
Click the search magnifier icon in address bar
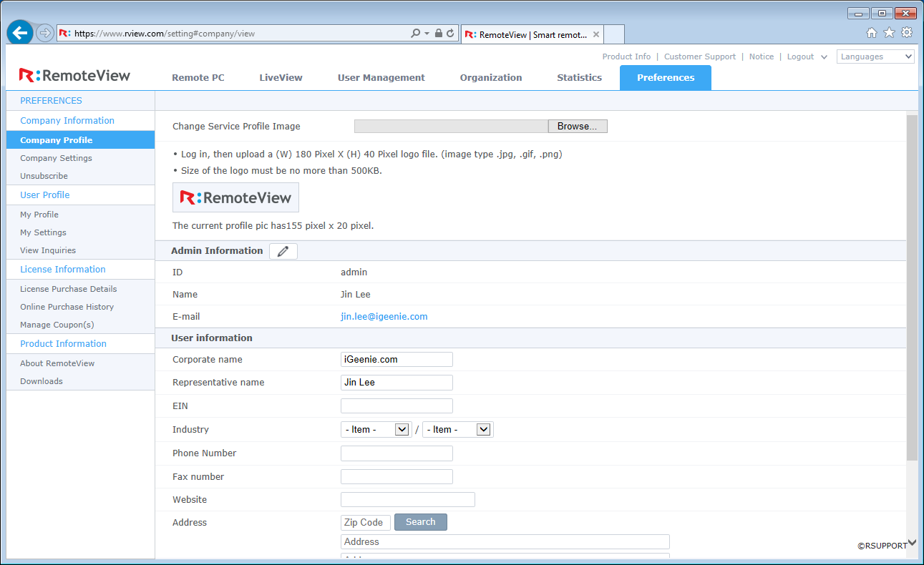[x=416, y=34]
